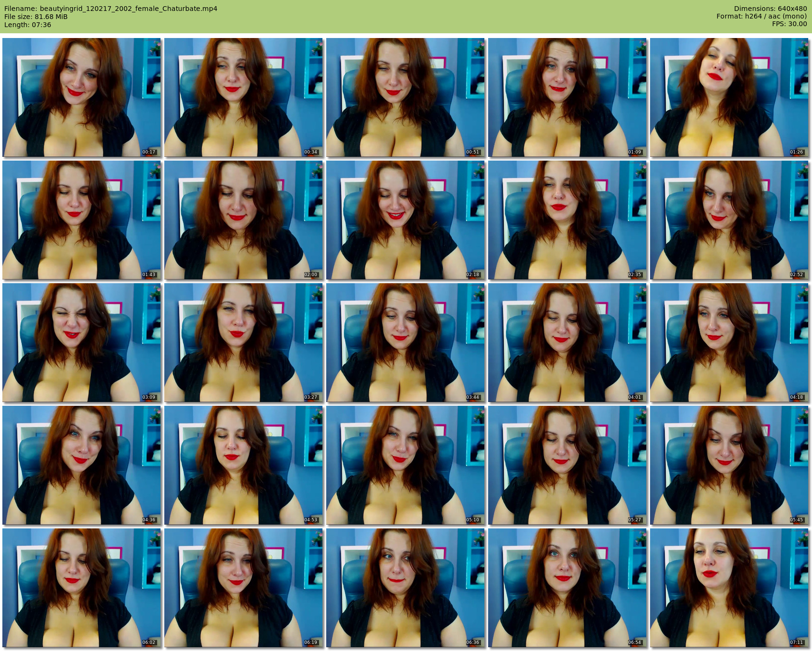Open the thumbnail stamped 07:11

click(x=729, y=588)
